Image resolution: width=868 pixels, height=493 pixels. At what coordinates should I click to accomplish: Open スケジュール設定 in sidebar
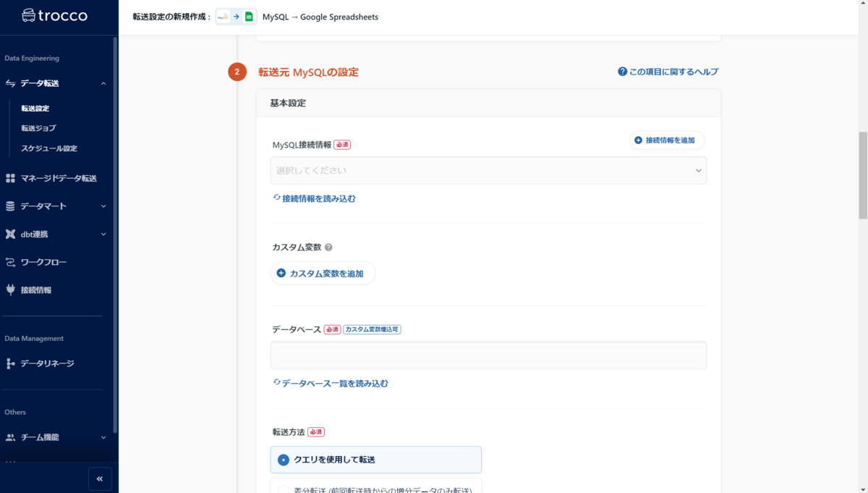tap(49, 148)
